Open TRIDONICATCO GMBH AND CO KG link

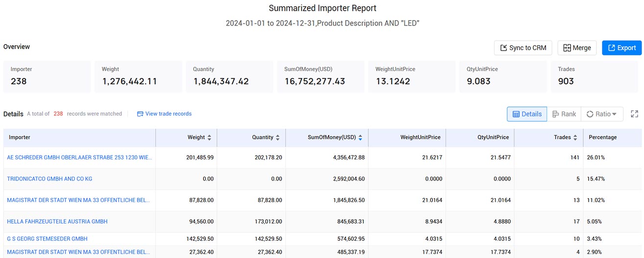(x=49, y=179)
